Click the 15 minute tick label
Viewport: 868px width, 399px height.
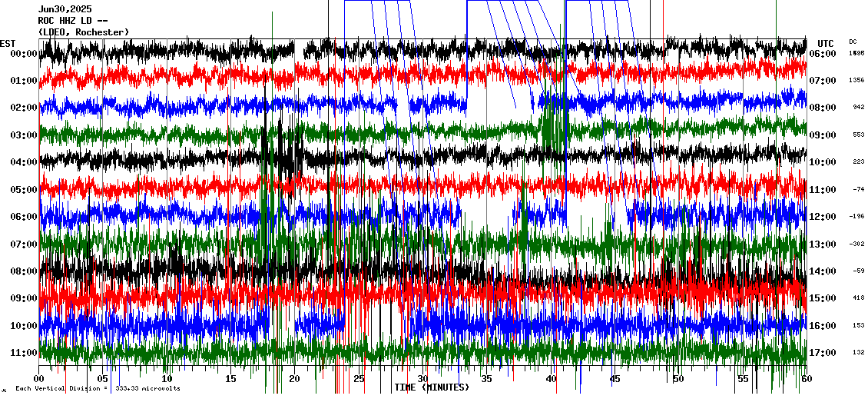click(230, 379)
